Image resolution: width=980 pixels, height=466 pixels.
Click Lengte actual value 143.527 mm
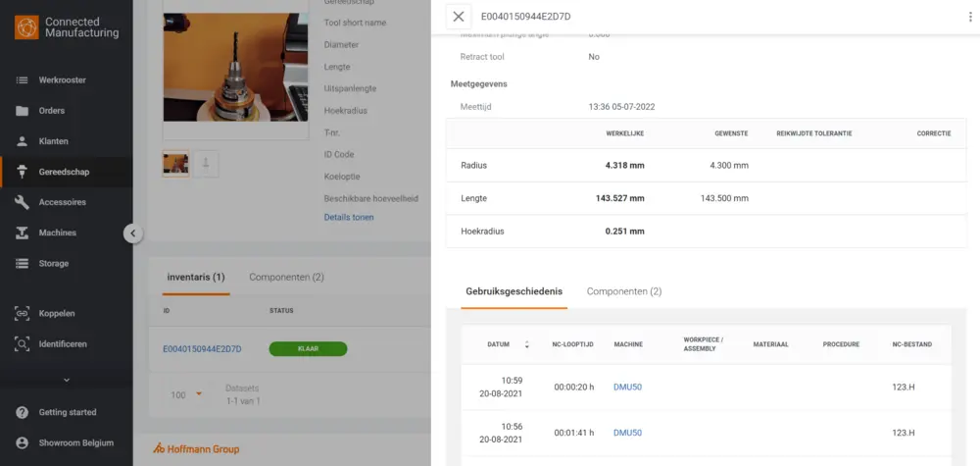coord(620,198)
